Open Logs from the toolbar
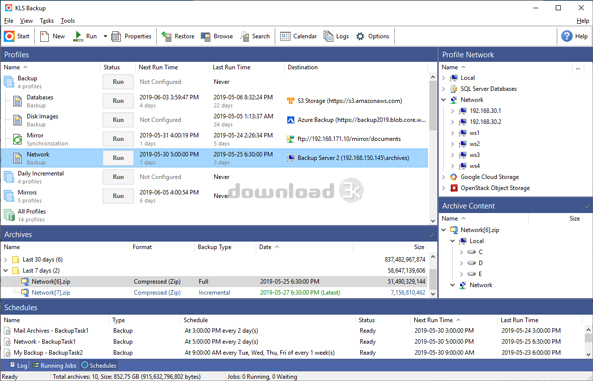 click(336, 36)
